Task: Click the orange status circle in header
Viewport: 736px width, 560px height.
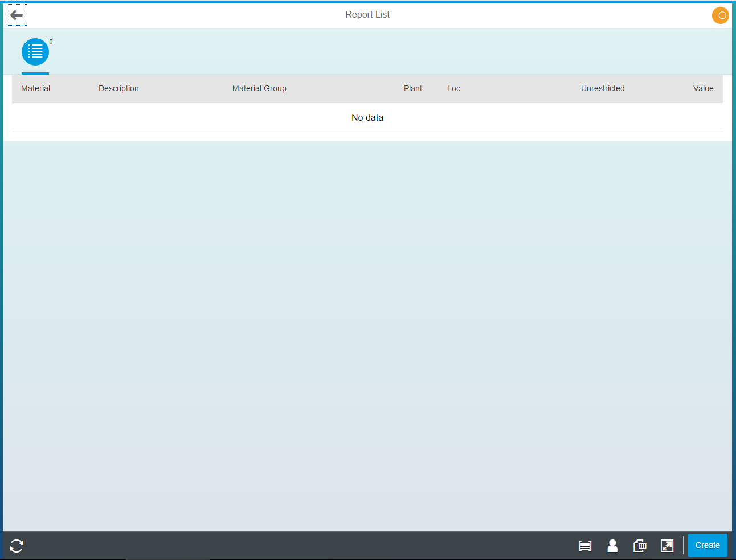Action: coord(720,15)
